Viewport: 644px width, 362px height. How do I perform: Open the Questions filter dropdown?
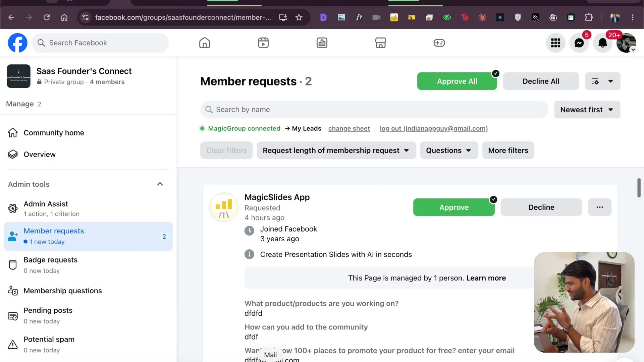(x=449, y=150)
